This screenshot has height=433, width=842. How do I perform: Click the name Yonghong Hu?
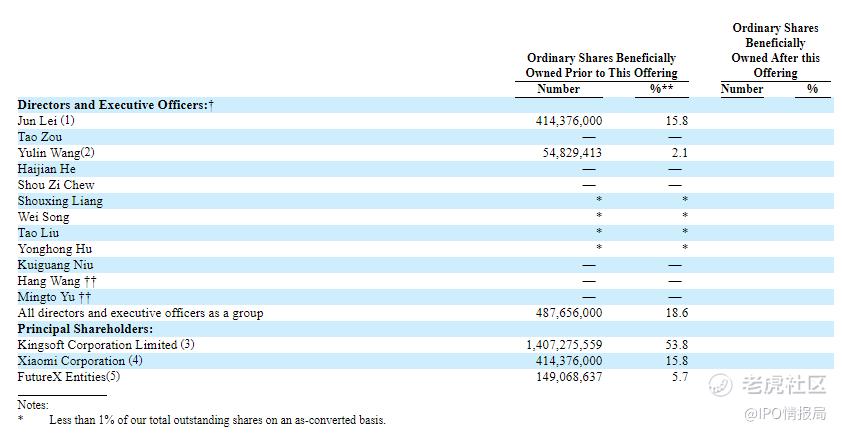(55, 249)
